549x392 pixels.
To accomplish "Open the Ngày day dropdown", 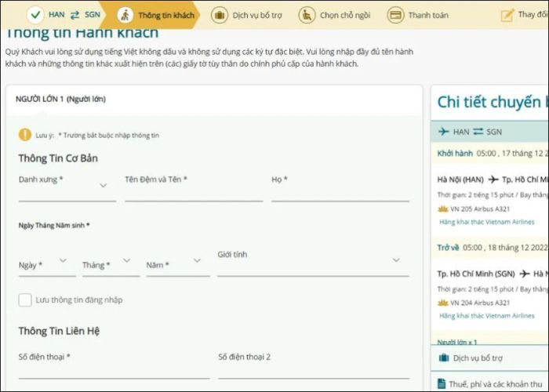I will [x=47, y=265].
